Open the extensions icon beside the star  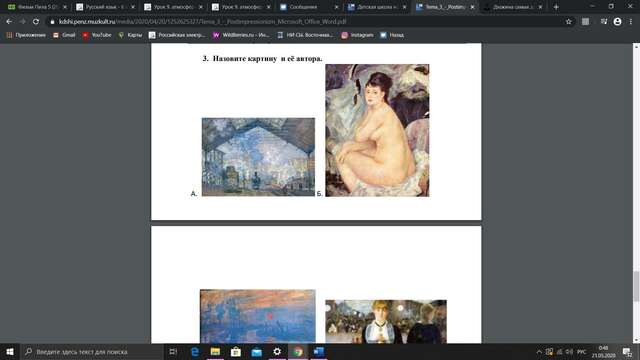[x=585, y=22]
